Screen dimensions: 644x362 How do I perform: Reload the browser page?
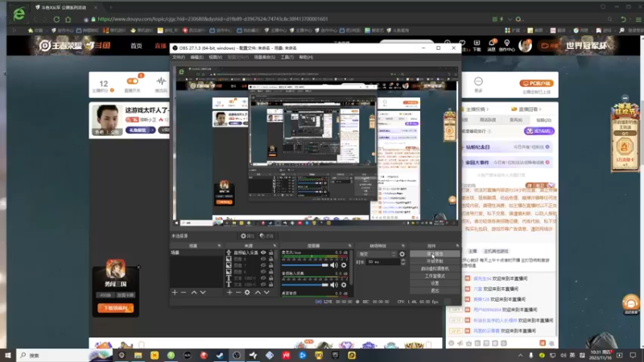56,19
